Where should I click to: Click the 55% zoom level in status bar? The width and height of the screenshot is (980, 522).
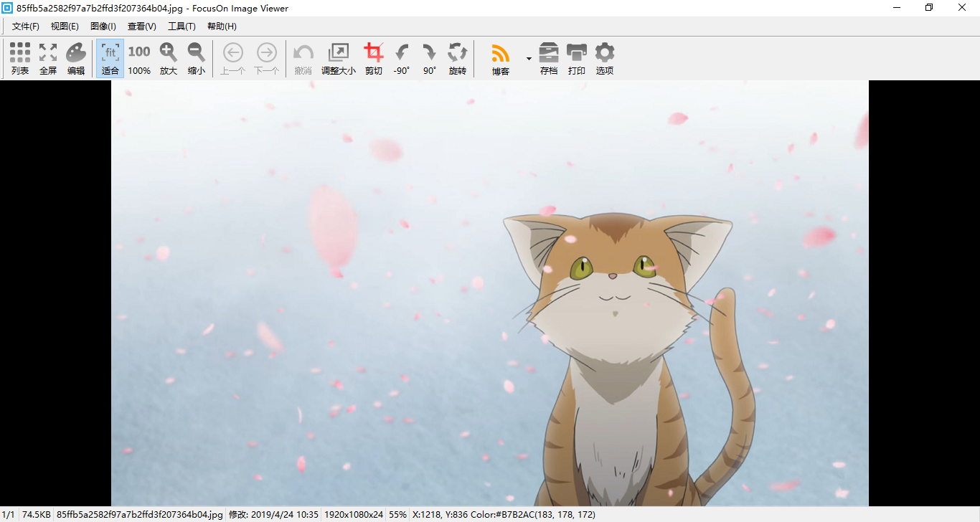tap(397, 515)
